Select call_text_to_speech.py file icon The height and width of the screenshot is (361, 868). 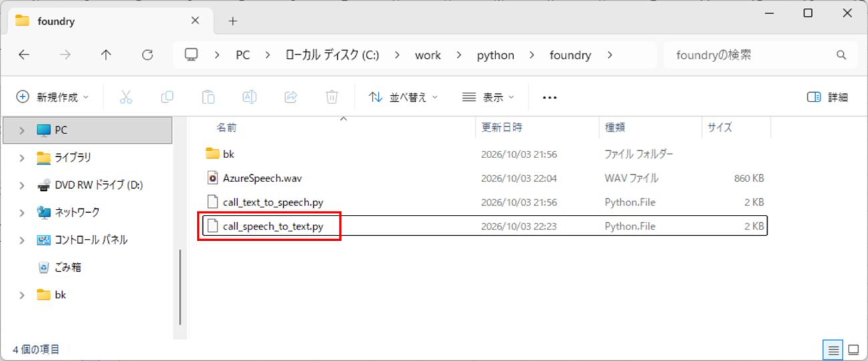[x=212, y=202]
